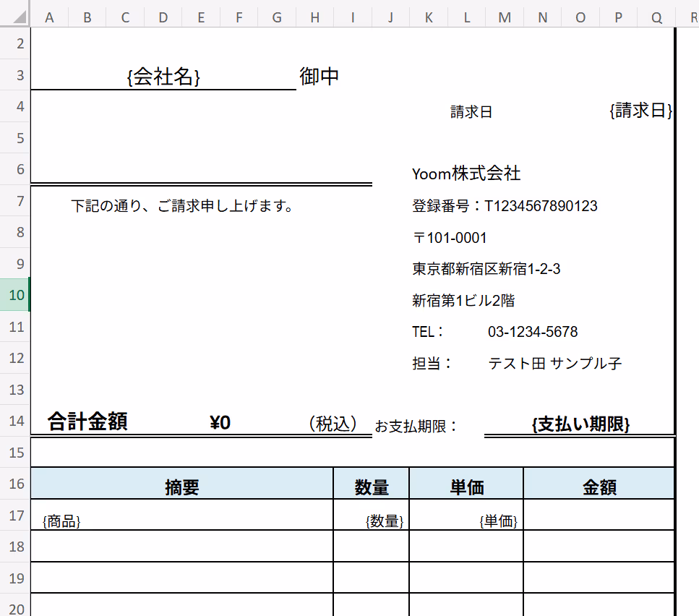Click お支払期限： label
Screen dimensions: 699x616
pyautogui.click(x=416, y=426)
